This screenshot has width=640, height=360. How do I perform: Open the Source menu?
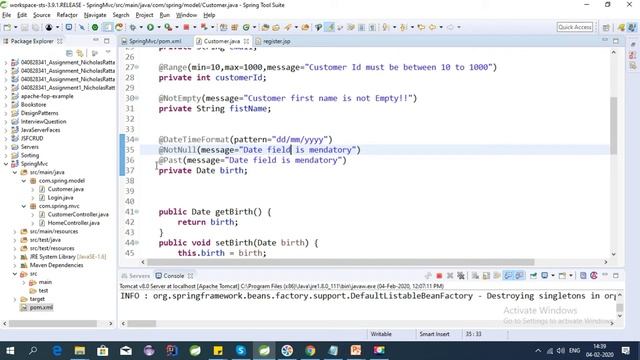click(42, 15)
